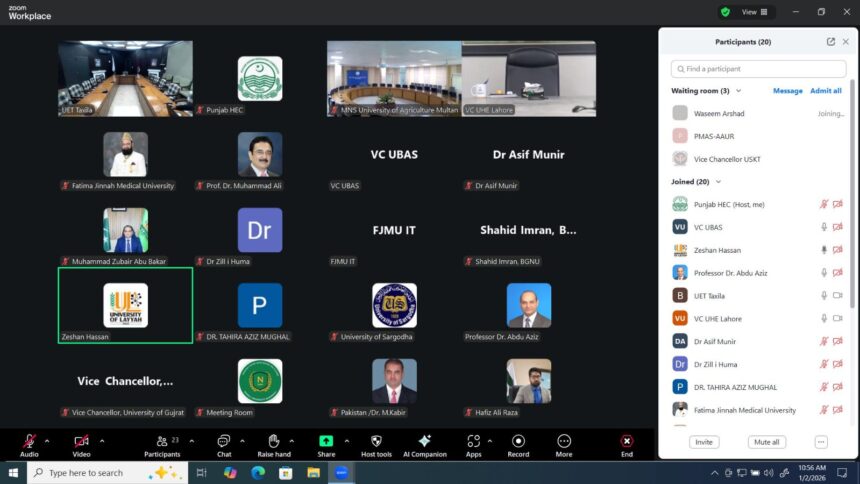Screen dimensions: 860x484
Task: Open the Apps icon in toolbar
Action: click(x=473, y=441)
